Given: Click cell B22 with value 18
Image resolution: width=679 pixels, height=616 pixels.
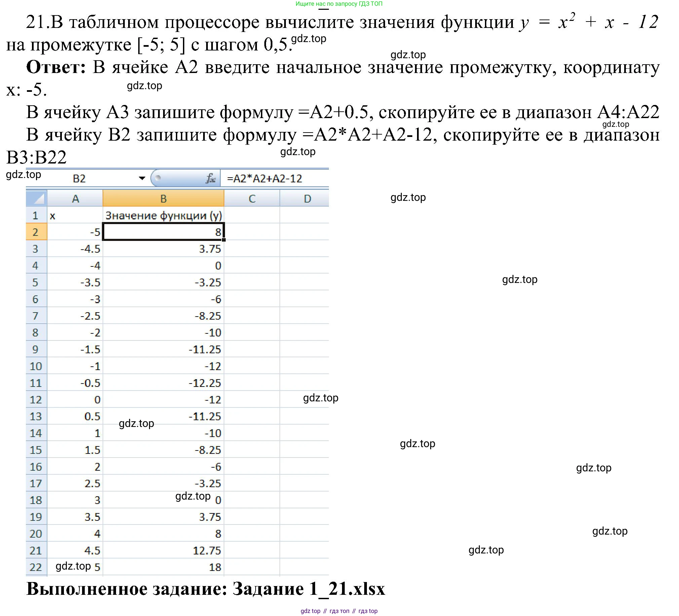Looking at the screenshot, I should 163,567.
